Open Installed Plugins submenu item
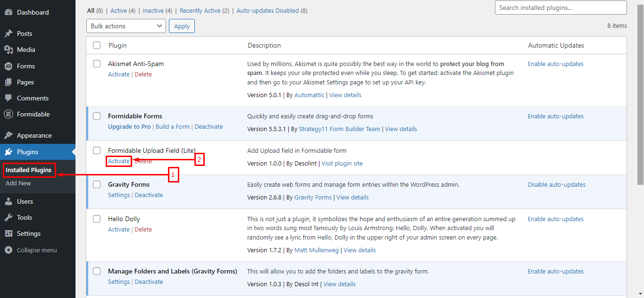 pyautogui.click(x=28, y=170)
